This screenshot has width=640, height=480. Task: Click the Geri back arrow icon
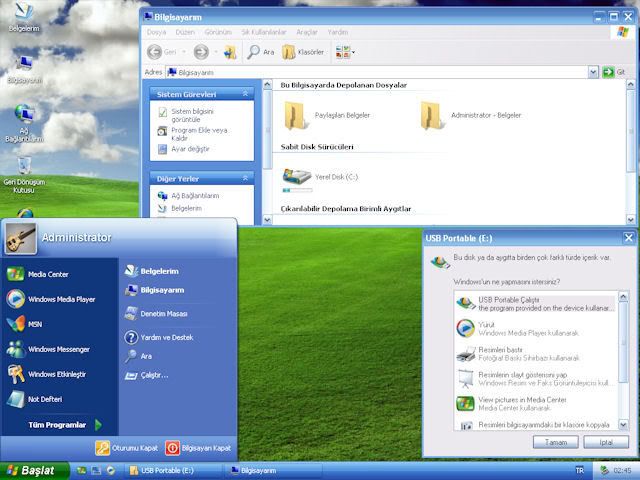click(154, 52)
